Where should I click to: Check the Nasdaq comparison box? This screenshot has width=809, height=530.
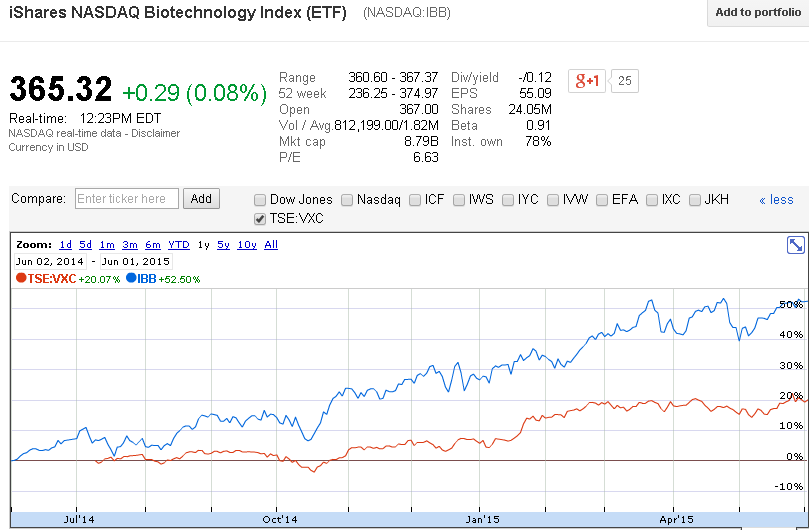click(347, 200)
